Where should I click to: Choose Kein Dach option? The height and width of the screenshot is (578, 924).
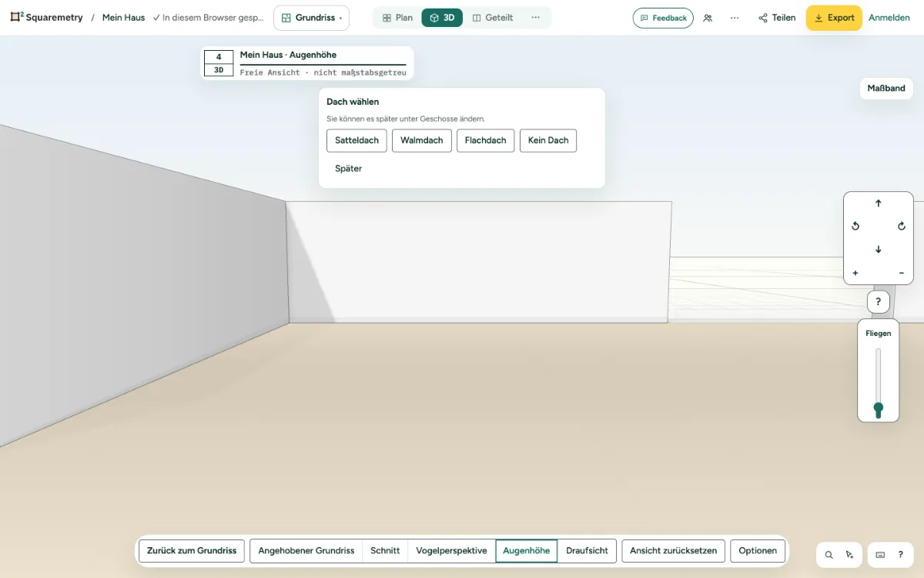pos(548,141)
